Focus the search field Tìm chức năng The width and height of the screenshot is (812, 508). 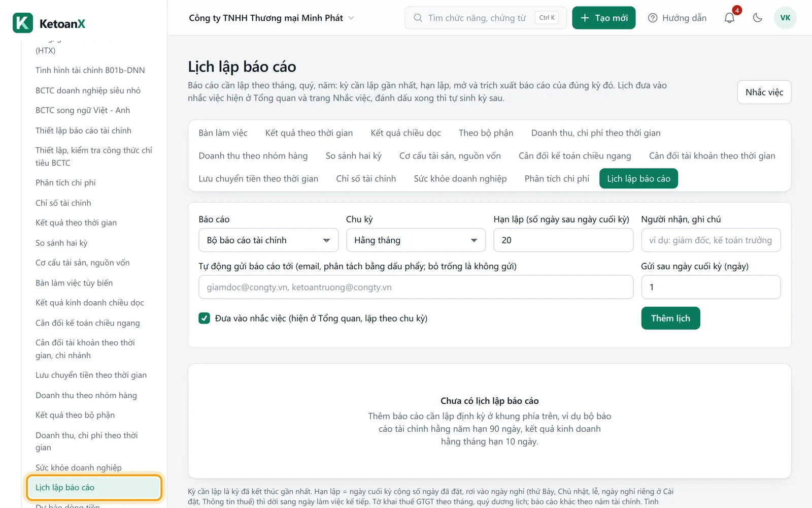point(486,18)
